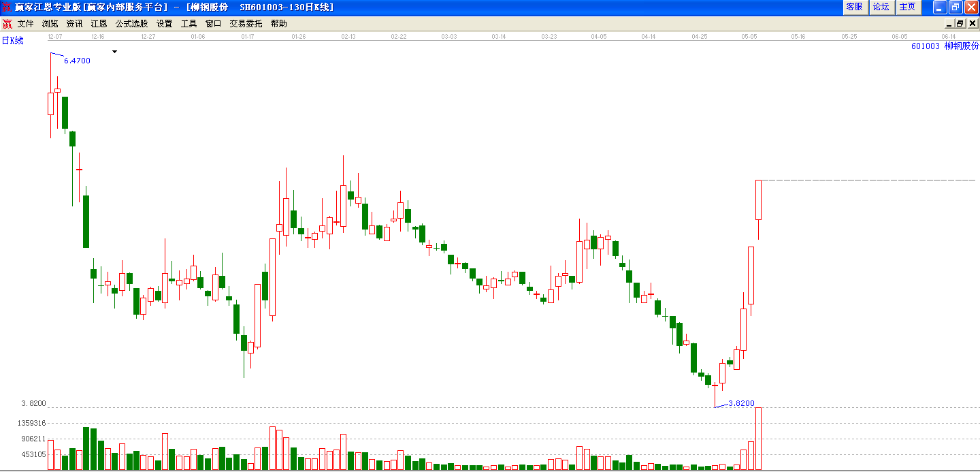Open the 资讯 menu

[x=74, y=23]
